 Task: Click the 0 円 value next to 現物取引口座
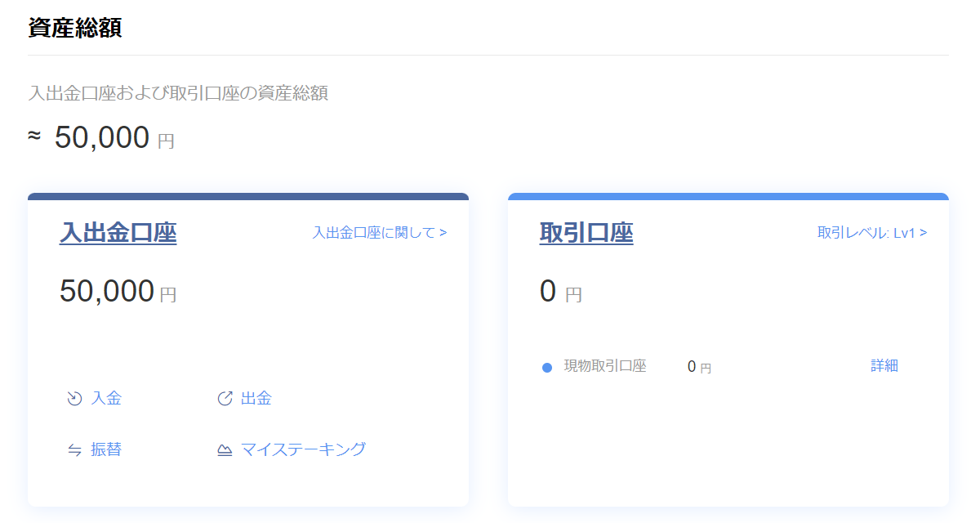click(x=699, y=367)
